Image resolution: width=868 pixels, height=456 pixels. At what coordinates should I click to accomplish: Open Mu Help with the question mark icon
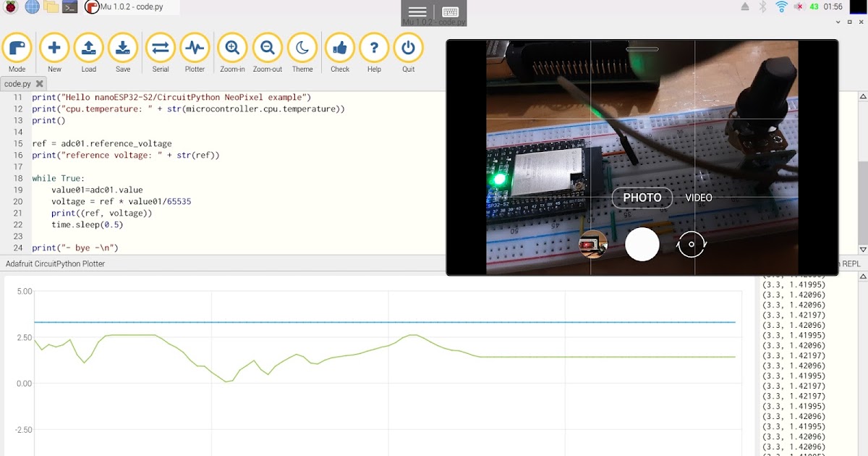pyautogui.click(x=374, y=49)
